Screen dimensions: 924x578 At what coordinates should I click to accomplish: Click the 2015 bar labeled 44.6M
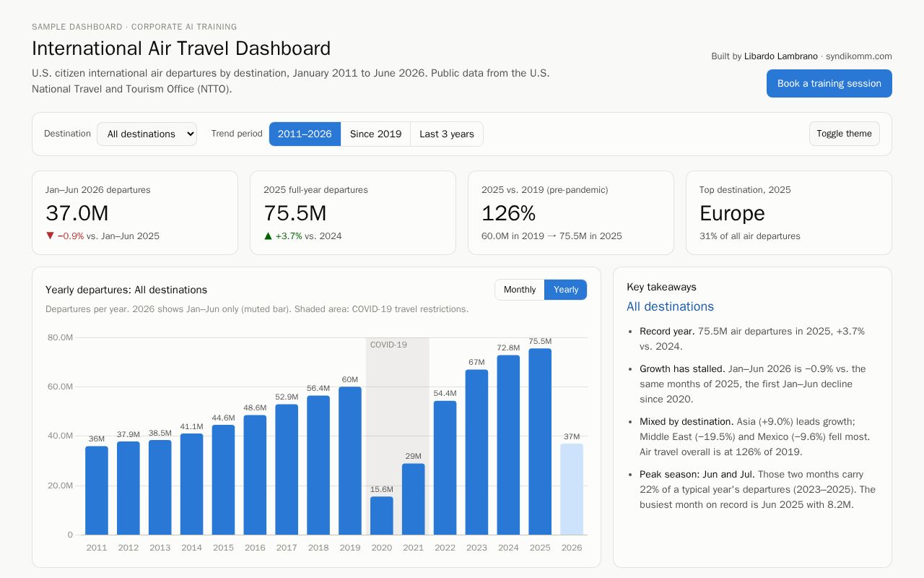[223, 480]
